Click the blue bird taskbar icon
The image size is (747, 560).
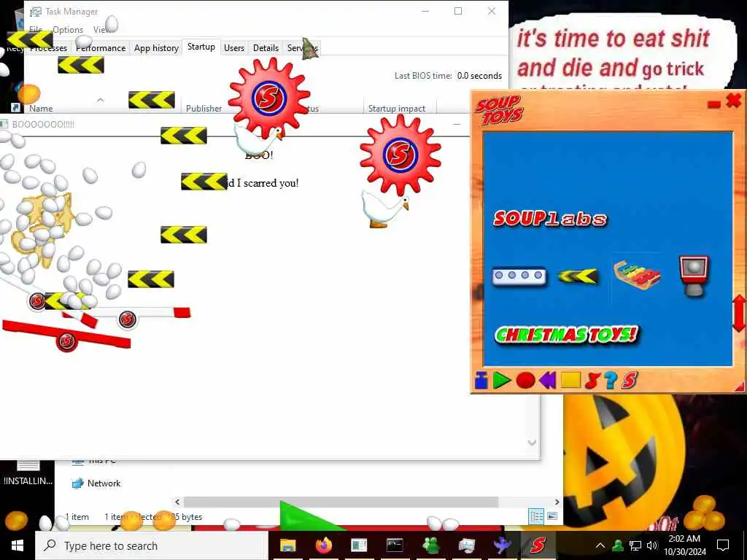click(x=502, y=545)
